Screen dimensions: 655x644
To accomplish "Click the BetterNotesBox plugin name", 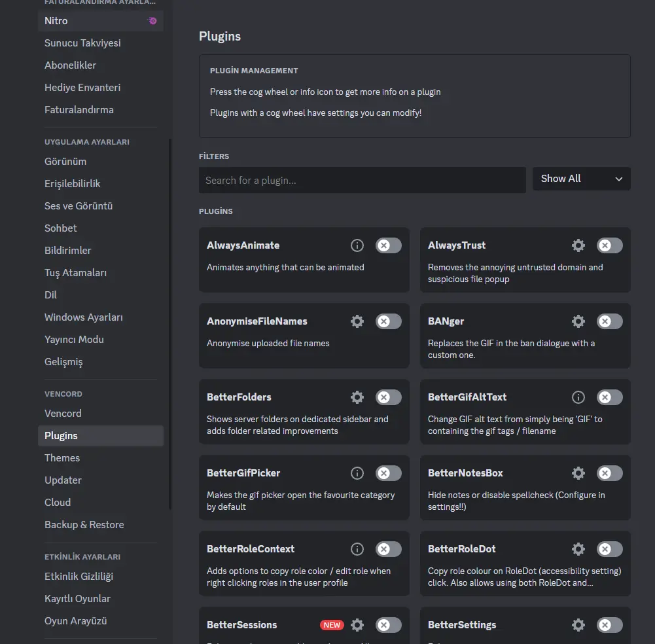I will [x=465, y=473].
